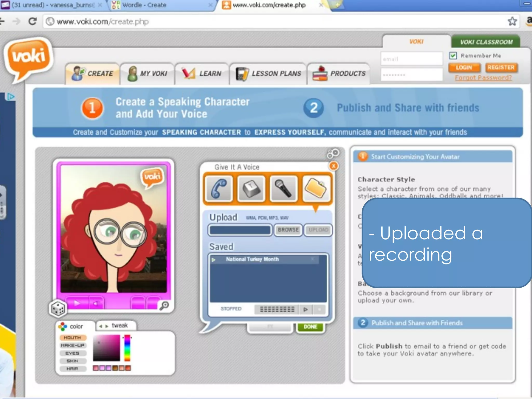Close the Give It A Voice panel
This screenshot has width=532, height=399.
[334, 166]
